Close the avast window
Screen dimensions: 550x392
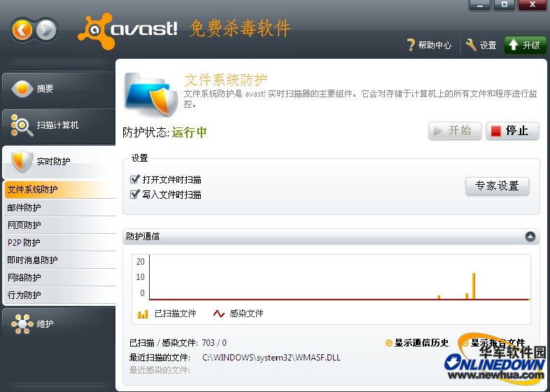(x=532, y=5)
